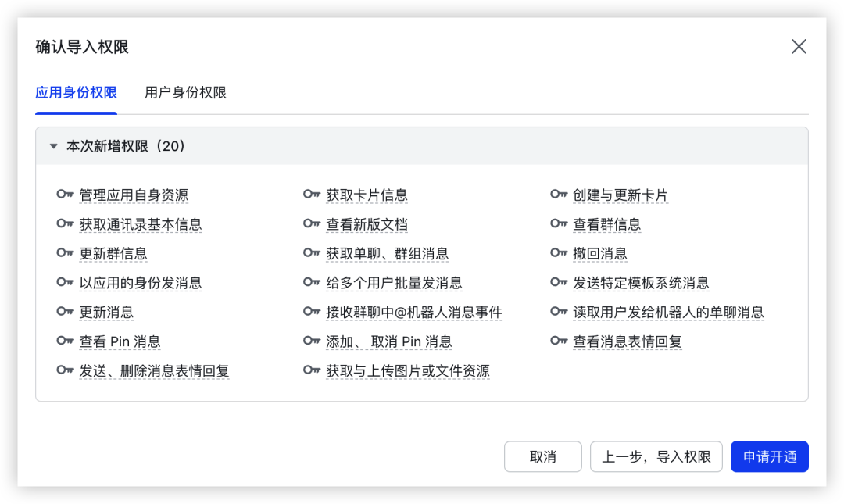The height and width of the screenshot is (504, 844).
Task: Cancel the dialog with 取消 button
Action: pos(542,457)
